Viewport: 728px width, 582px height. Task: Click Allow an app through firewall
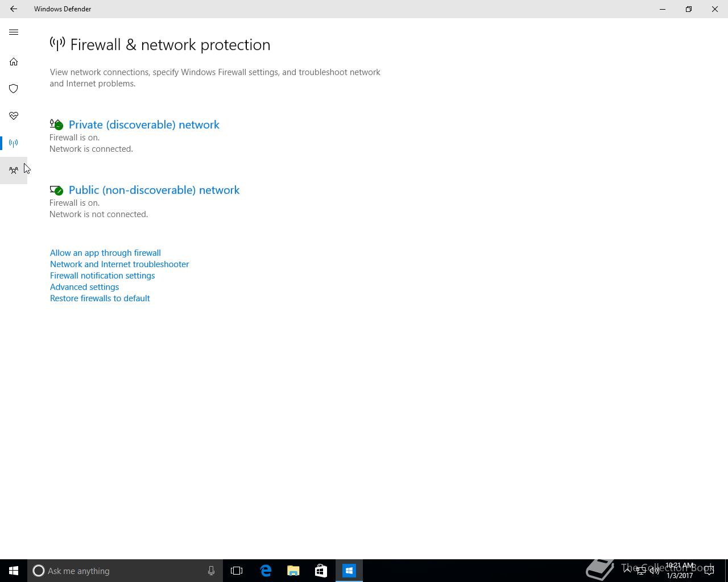105,253
